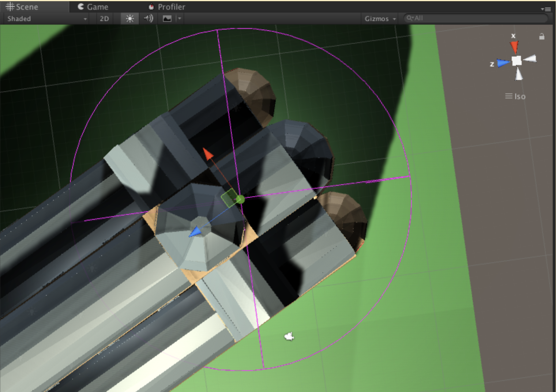This screenshot has width=556, height=392.
Task: Toggle scene lighting sun icon
Action: click(130, 19)
